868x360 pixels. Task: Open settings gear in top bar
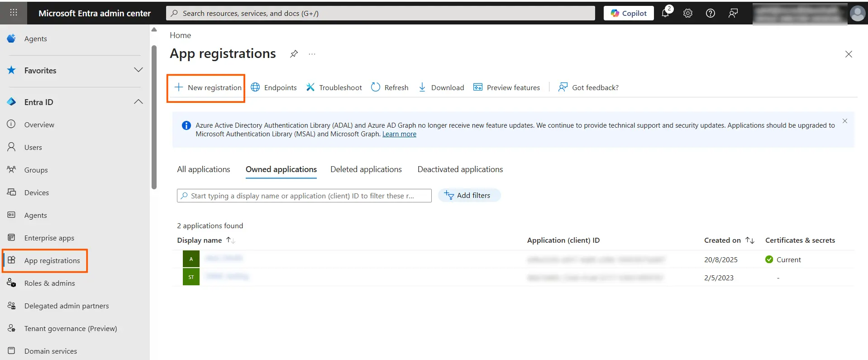[688, 13]
